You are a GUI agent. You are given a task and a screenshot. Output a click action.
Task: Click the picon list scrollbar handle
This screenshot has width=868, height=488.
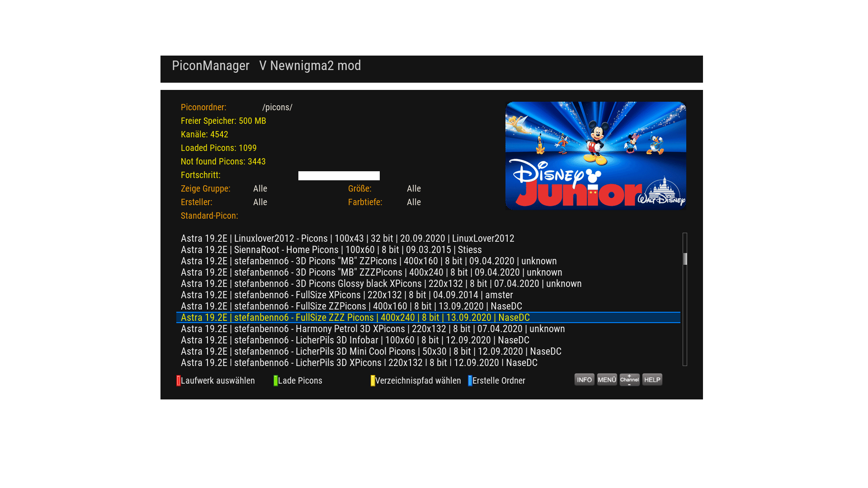[685, 259]
